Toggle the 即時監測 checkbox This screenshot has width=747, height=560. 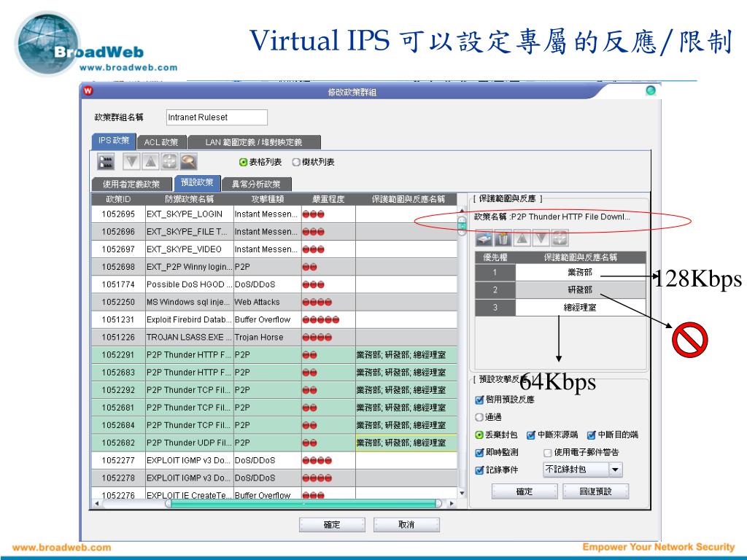coord(479,452)
